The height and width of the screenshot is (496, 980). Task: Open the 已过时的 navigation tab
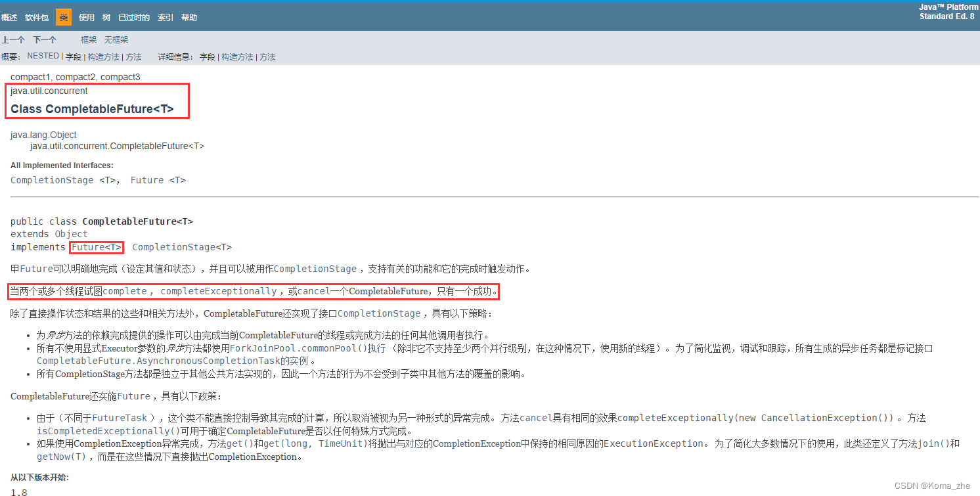tap(134, 18)
